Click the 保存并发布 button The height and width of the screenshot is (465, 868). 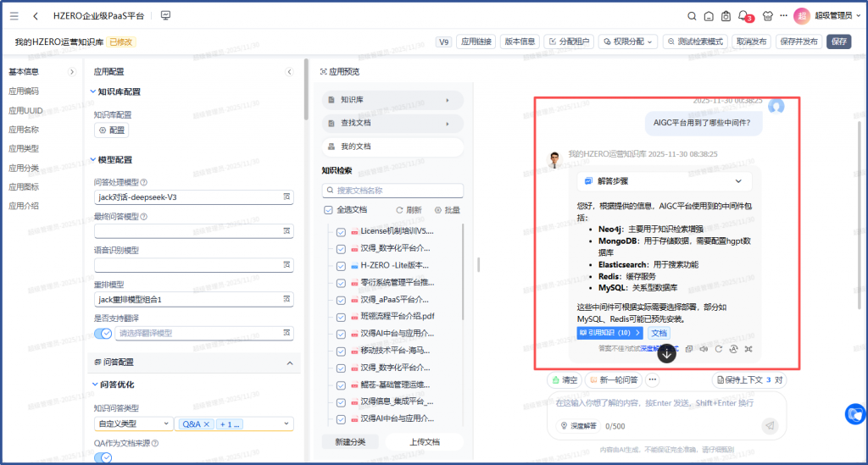[x=798, y=42]
